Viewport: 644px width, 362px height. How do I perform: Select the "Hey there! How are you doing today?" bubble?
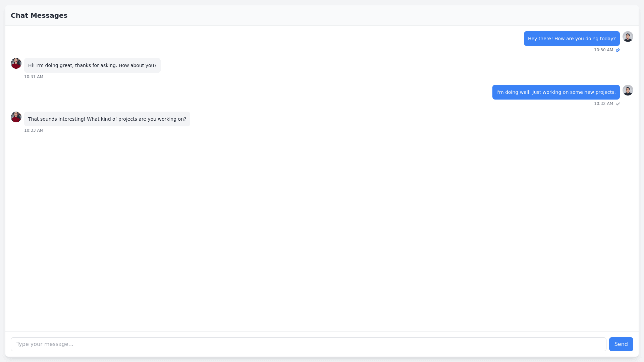(x=572, y=39)
